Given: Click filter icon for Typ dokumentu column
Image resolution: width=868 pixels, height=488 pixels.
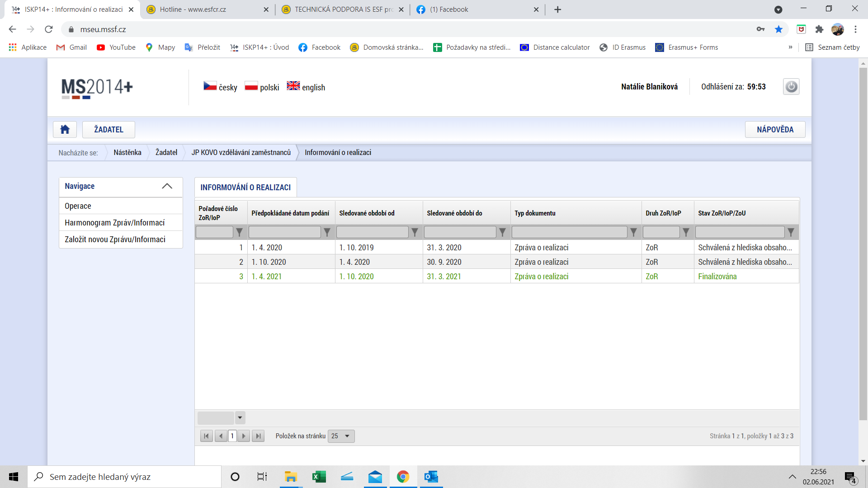Looking at the screenshot, I should point(633,232).
